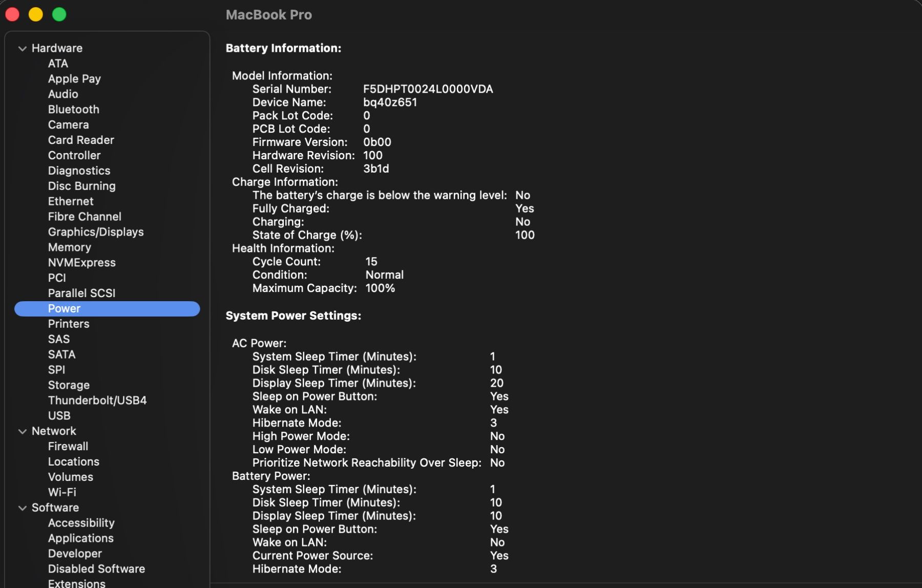Click AC Power Display Sleep Timer value 20

click(x=496, y=383)
